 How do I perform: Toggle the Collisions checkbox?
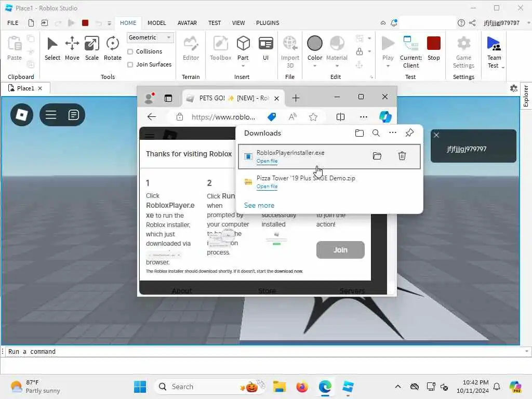point(130,51)
